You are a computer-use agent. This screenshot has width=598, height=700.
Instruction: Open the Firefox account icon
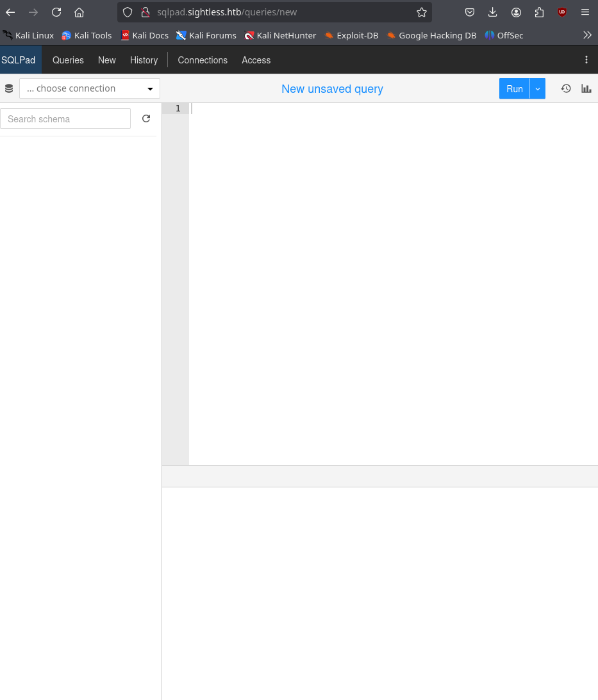(x=516, y=13)
